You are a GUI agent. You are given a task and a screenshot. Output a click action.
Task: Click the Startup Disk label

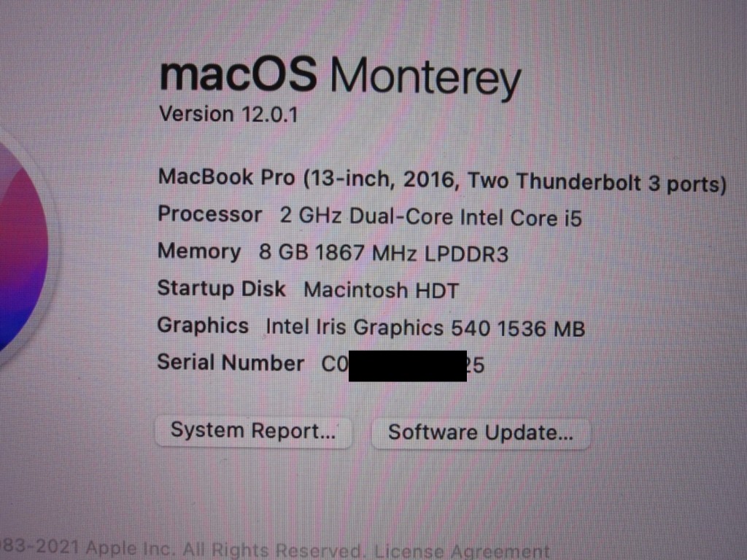click(x=222, y=289)
